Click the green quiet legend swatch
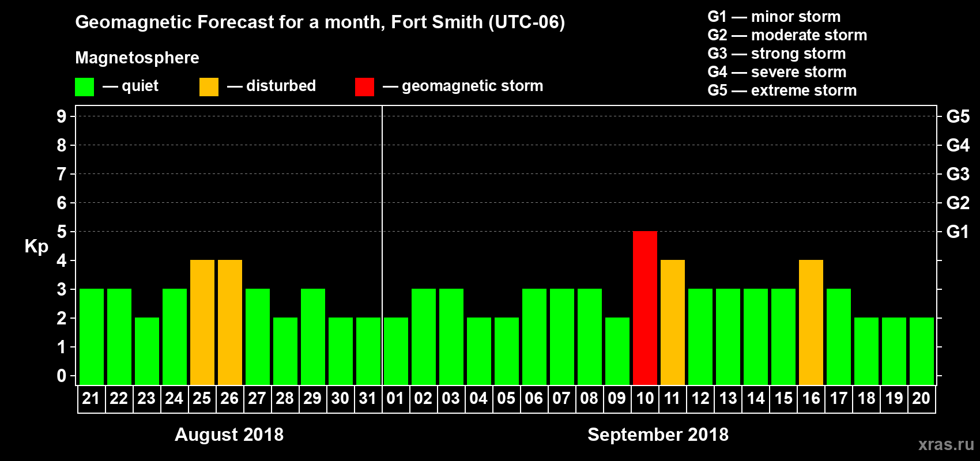 point(85,87)
